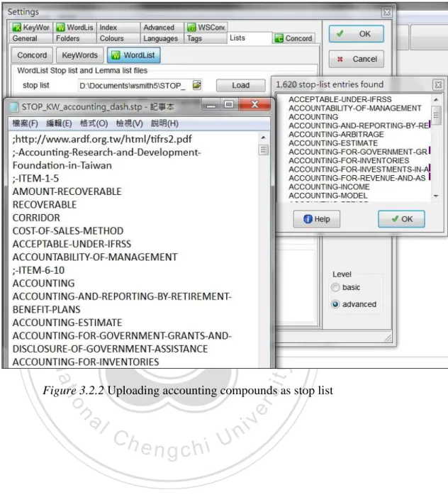Open the Colours tab
448x502 pixels.
118,38
